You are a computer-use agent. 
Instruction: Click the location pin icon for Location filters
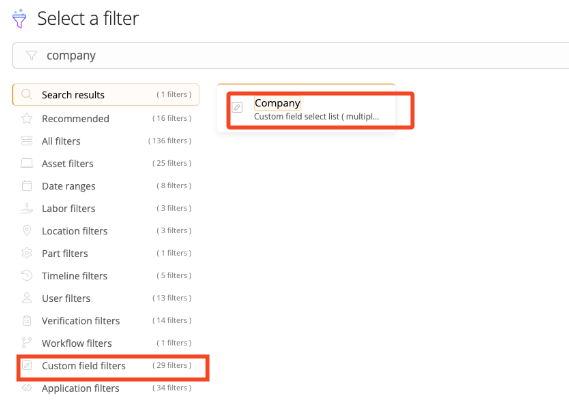pyautogui.click(x=27, y=231)
